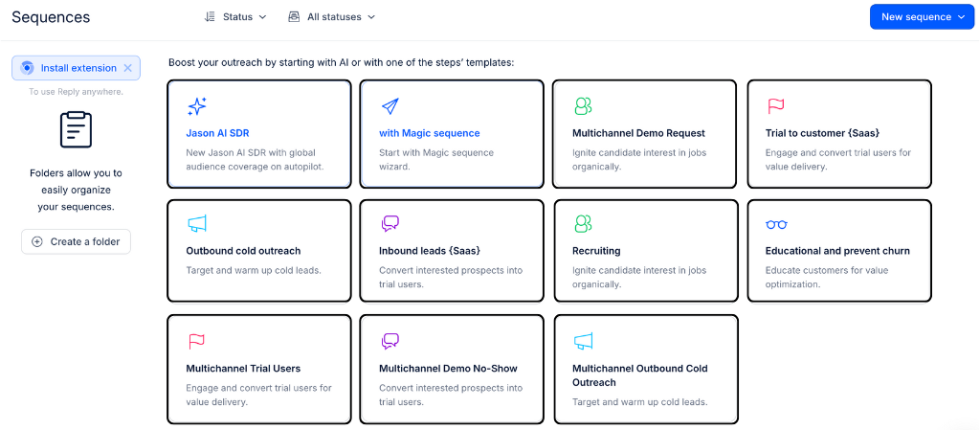Click the clipboard folders illustration icon
This screenshot has height=430, width=980.
tap(76, 130)
